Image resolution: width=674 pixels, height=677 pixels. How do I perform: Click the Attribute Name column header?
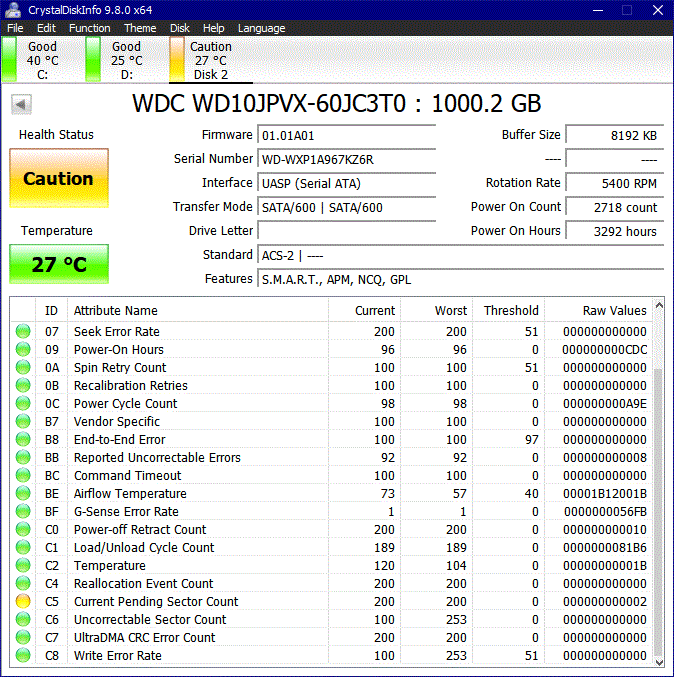click(x=198, y=310)
